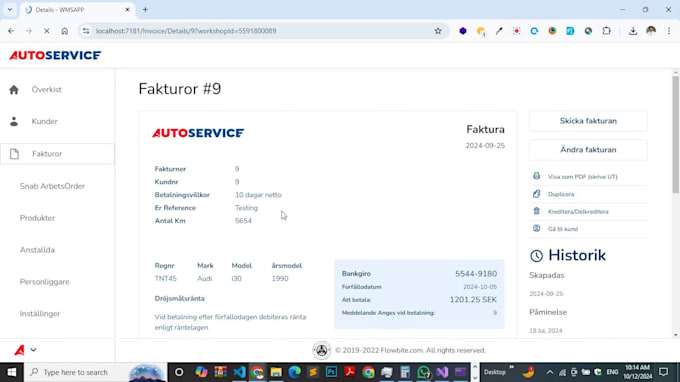Click the Bankgiro number 5544-9180

476,274
